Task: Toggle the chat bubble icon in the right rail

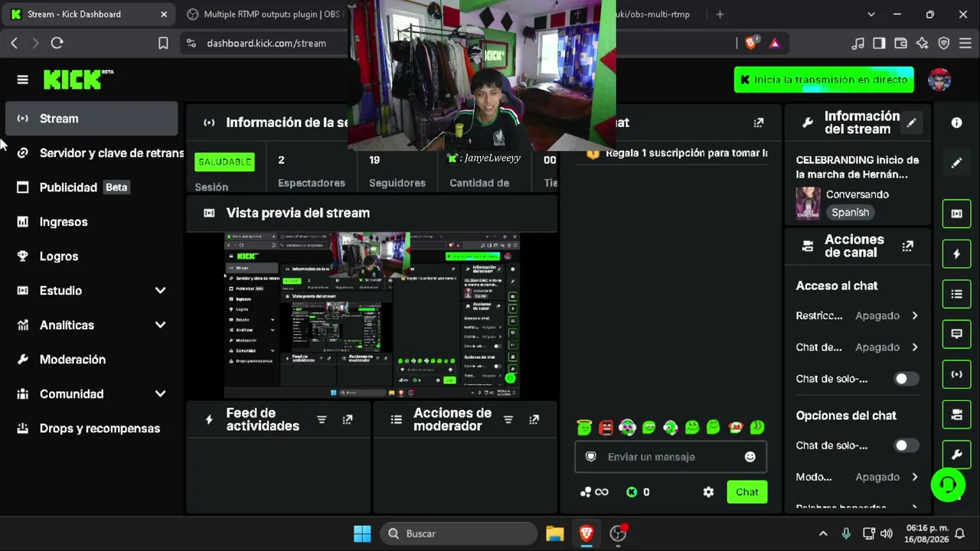Action: [956, 334]
